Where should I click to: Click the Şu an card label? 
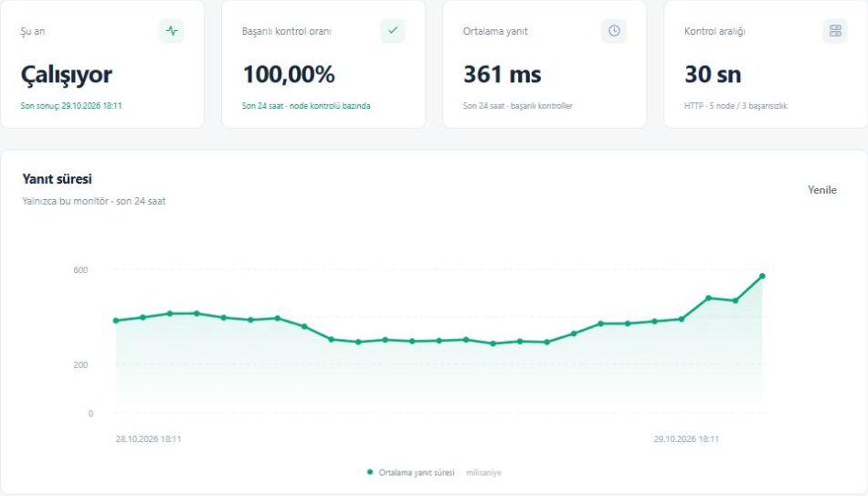pyautogui.click(x=33, y=31)
